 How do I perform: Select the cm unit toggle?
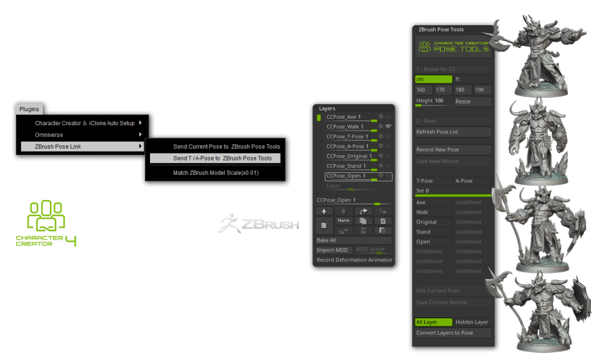tap(434, 79)
